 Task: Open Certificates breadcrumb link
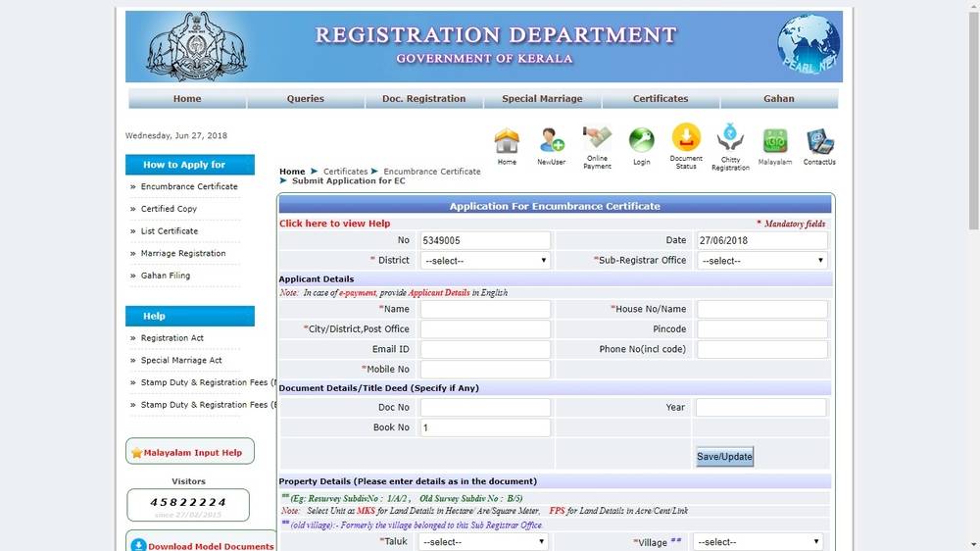(x=345, y=172)
